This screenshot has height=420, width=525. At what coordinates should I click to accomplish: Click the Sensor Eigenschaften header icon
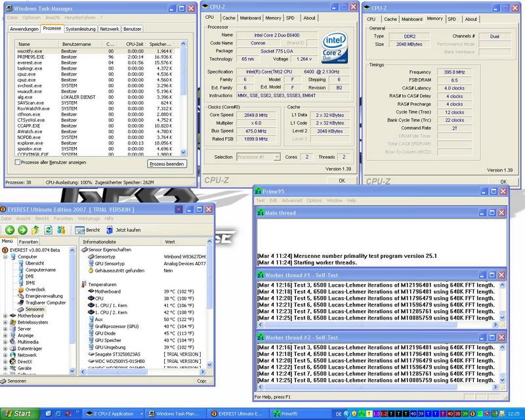tap(85, 249)
